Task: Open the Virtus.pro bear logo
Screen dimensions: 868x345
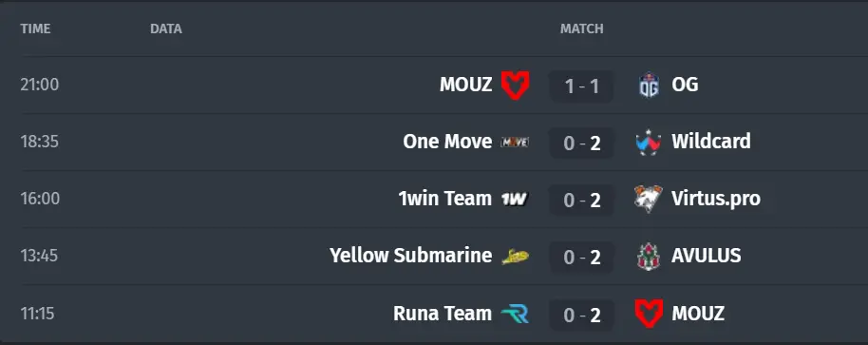Action: click(x=649, y=199)
